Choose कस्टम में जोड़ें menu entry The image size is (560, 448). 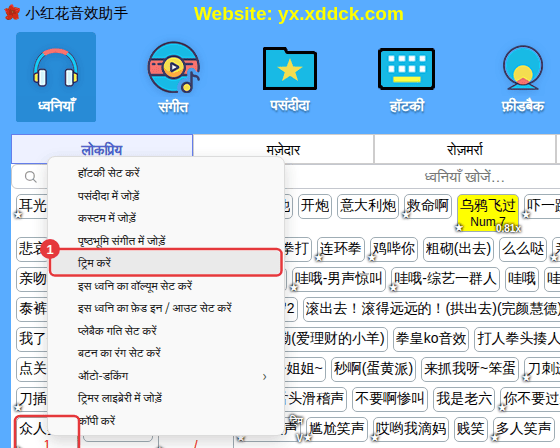coord(166,218)
